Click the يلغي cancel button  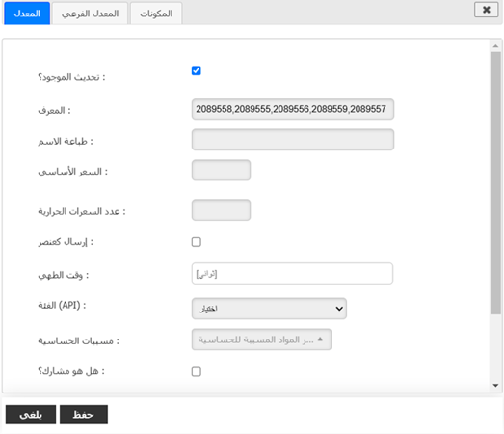click(x=31, y=415)
